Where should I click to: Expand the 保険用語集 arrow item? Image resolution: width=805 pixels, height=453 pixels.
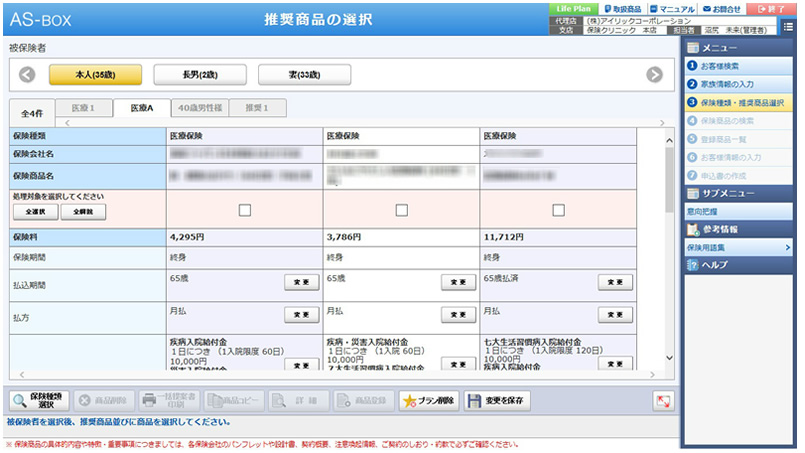tap(737, 246)
